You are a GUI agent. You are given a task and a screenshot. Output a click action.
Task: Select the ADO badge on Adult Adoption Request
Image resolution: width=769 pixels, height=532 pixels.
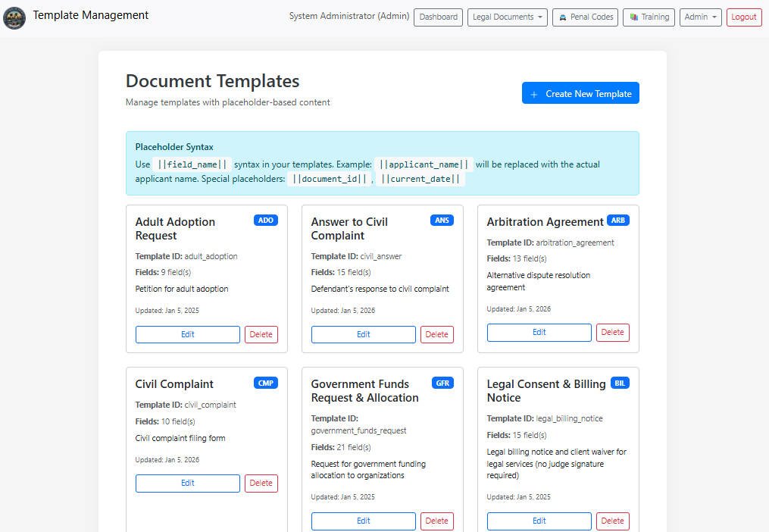pos(265,221)
